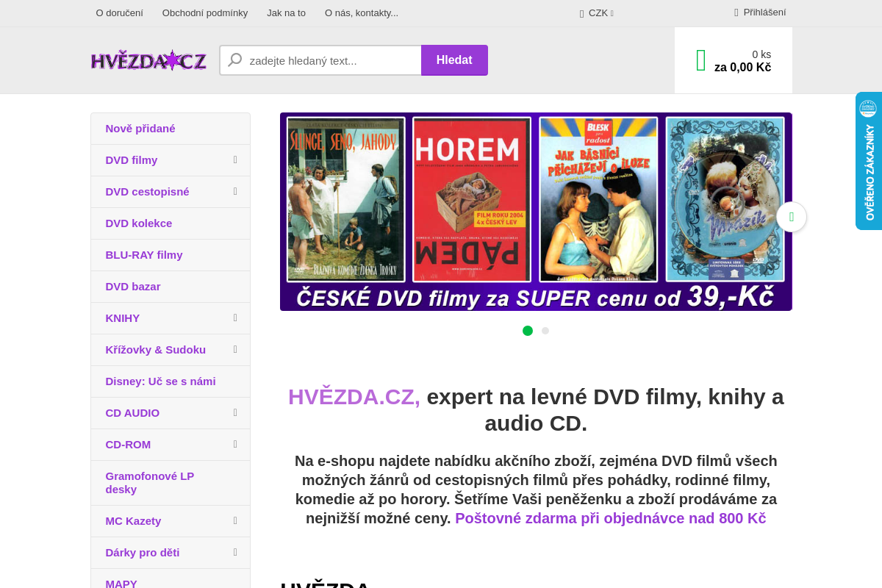Image resolution: width=882 pixels, height=588 pixels.
Task: Expand the DVD filmy category chevron
Action: tap(234, 159)
